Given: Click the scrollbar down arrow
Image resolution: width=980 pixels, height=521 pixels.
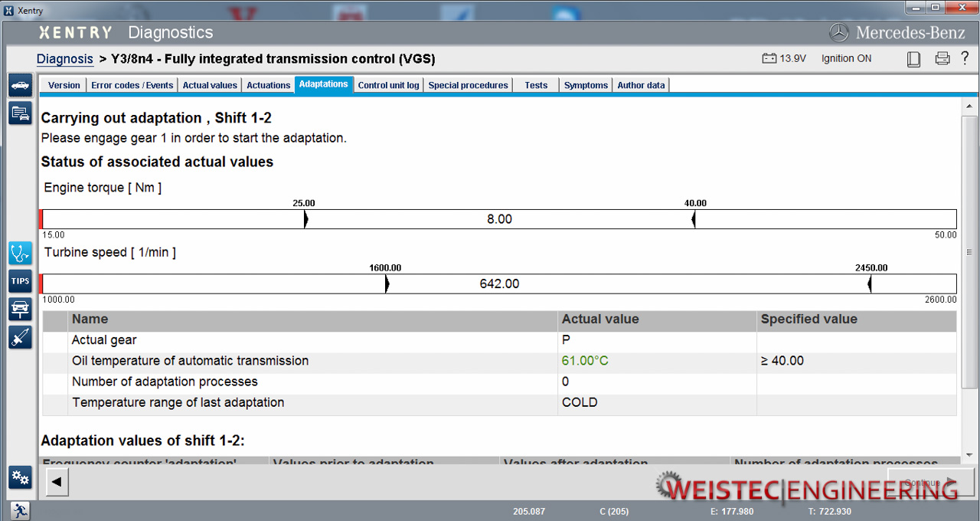Looking at the screenshot, I should (x=969, y=455).
